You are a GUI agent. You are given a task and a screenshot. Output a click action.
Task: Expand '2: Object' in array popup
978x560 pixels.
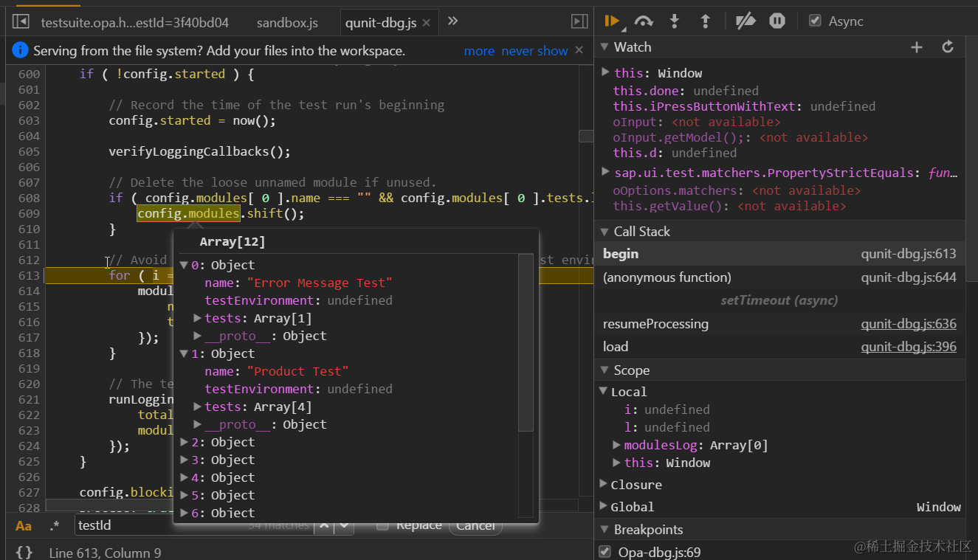185,442
